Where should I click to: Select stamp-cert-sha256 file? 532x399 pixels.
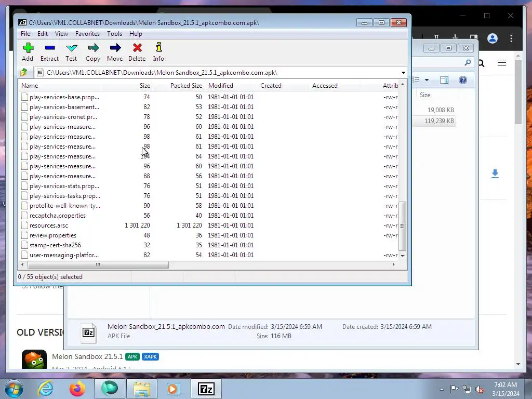(x=55, y=245)
